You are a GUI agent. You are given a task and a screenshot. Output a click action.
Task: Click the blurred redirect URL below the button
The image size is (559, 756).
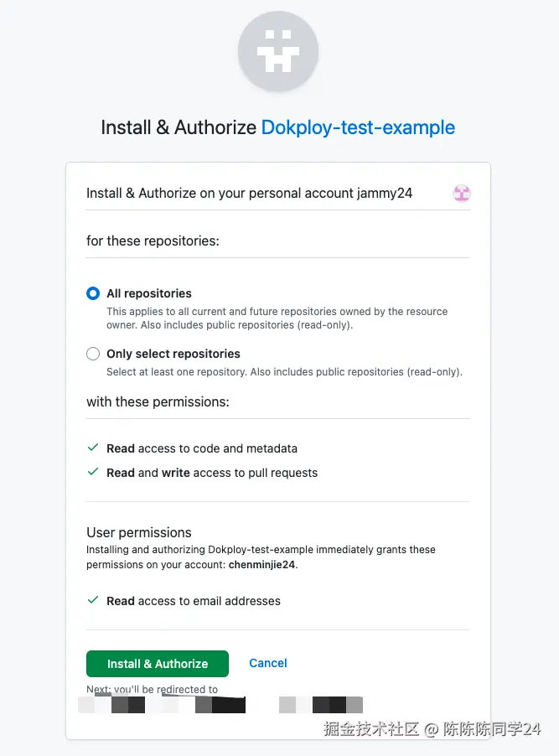pyautogui.click(x=220, y=705)
